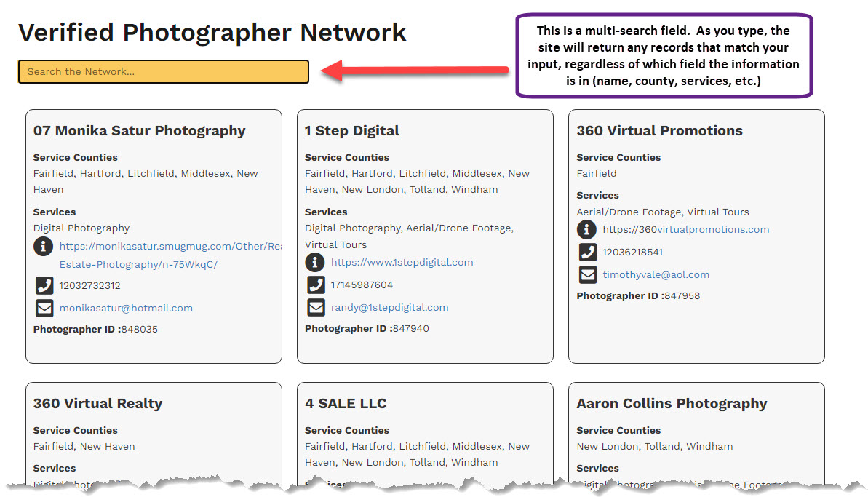Viewport: 868px width, 497px height.
Task: Email monikasatur@hotmail.com link
Action: 126,308
